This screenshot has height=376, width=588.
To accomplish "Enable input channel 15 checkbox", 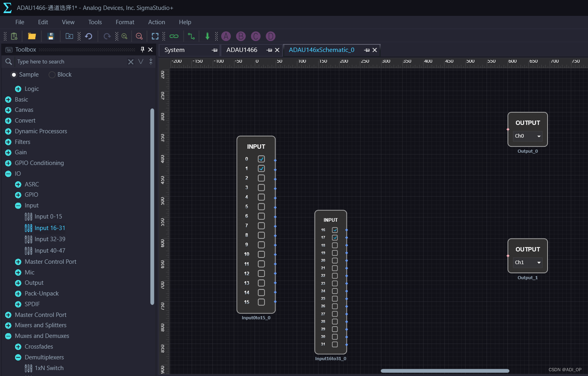I will pos(261,302).
